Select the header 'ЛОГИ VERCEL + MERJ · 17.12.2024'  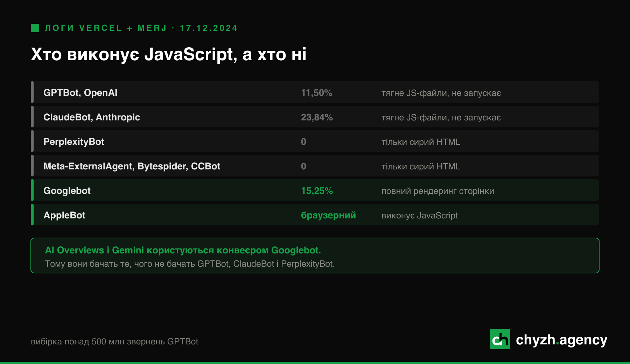click(x=141, y=28)
